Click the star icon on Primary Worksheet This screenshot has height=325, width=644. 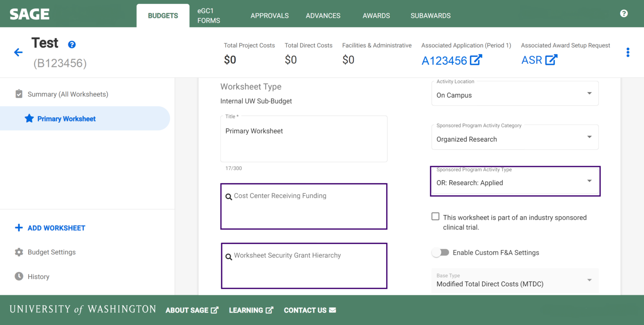29,118
